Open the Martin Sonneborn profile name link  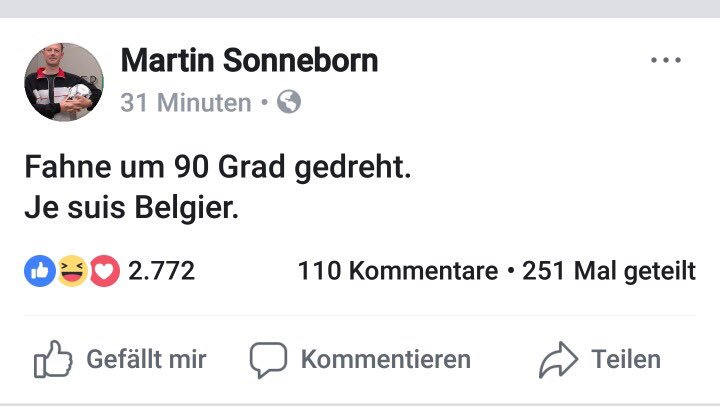tap(249, 61)
